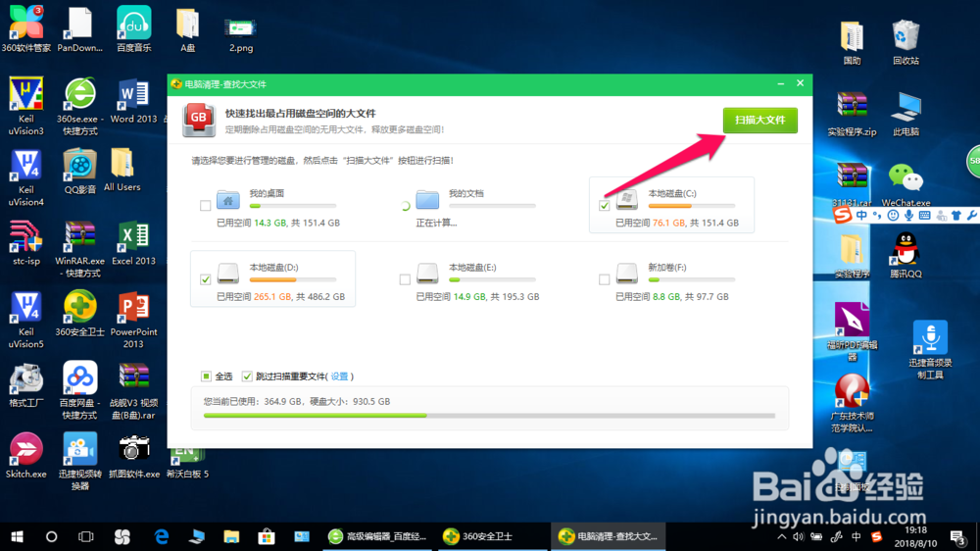Screen dimensions: 980x551
Task: Click the 本地磁盘(E:) drive icon
Action: (427, 274)
